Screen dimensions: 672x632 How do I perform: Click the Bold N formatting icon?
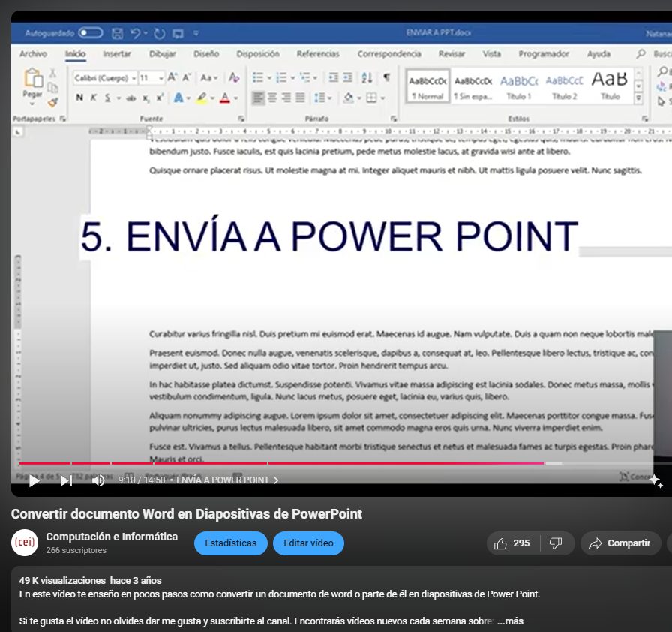pyautogui.click(x=79, y=98)
